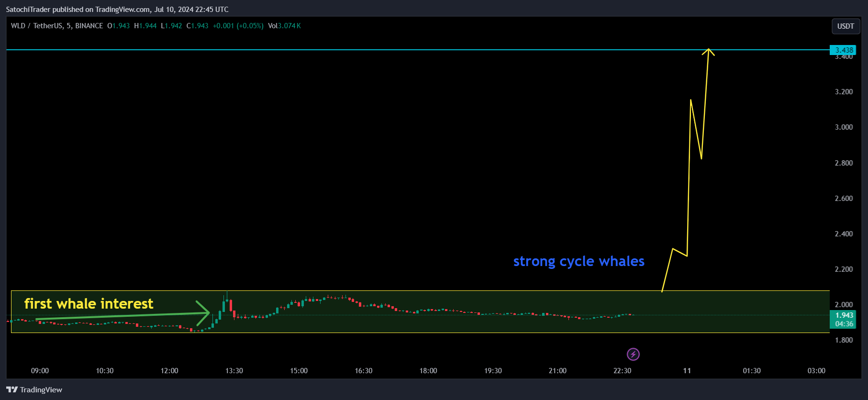
Task: Click the 3.438 horizontal line price label
Action: pos(844,50)
